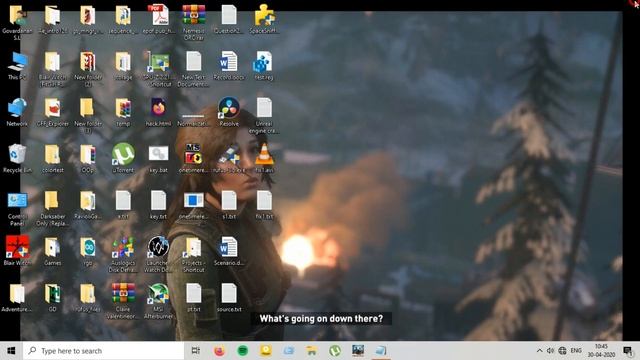Open the Windows Start menu
Viewport: 640px width, 360px height.
[x=11, y=351]
